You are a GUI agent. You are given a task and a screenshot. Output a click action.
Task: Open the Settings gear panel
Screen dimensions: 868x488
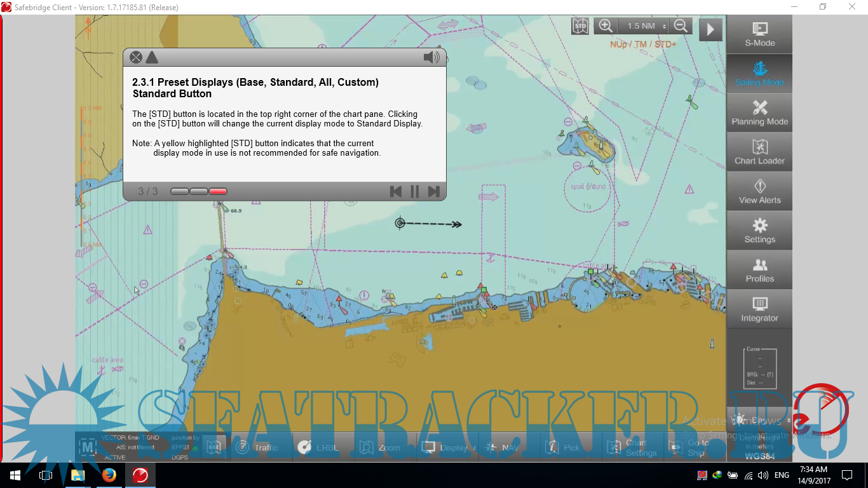[x=759, y=231]
